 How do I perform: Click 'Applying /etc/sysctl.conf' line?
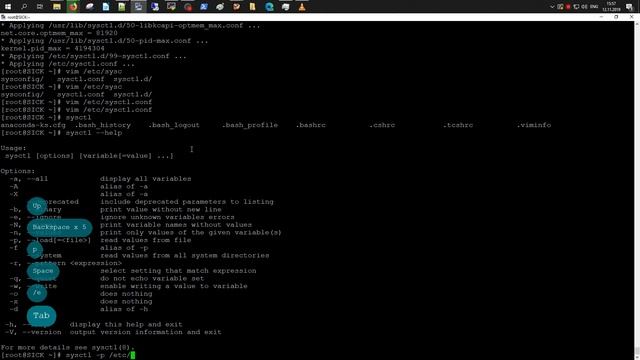point(67,64)
